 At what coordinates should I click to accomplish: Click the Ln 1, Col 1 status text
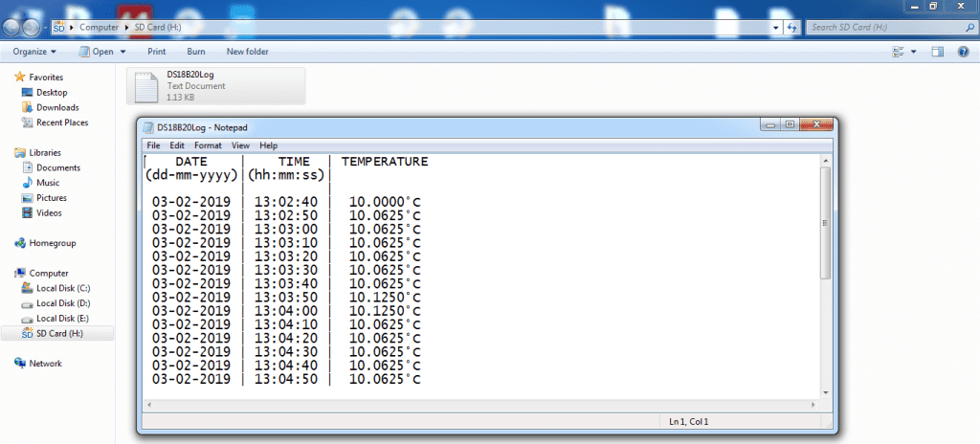(x=689, y=422)
